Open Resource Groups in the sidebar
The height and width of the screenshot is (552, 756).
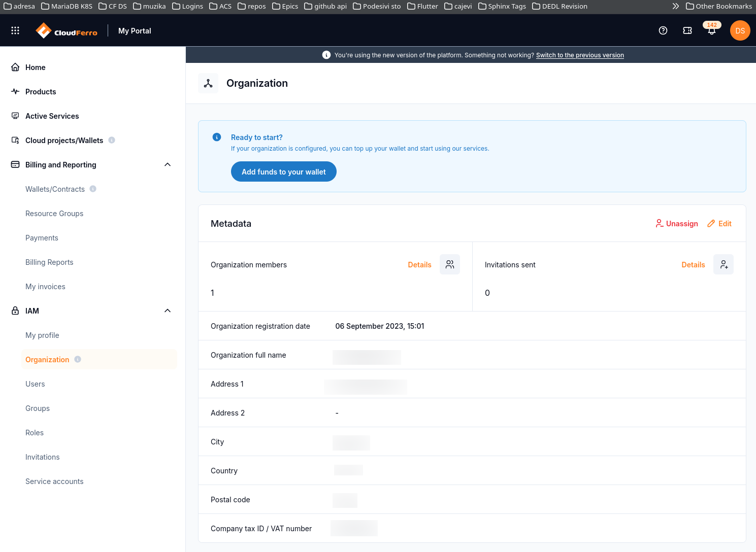54,213
